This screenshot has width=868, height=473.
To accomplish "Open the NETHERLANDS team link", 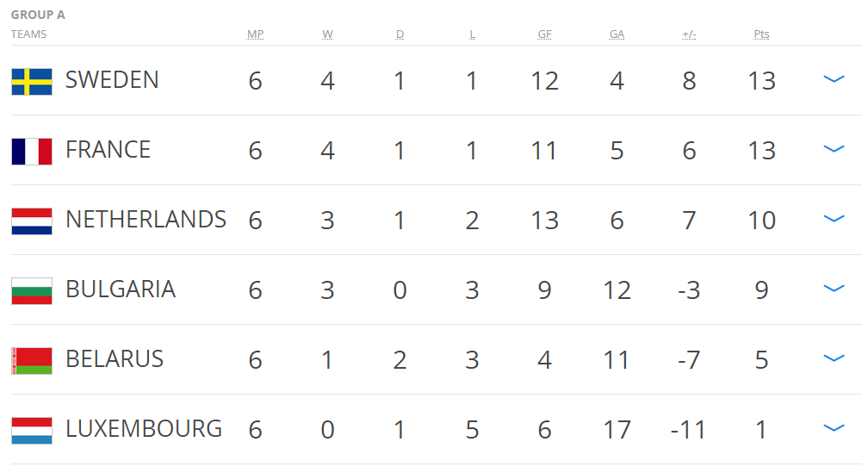I will click(146, 220).
